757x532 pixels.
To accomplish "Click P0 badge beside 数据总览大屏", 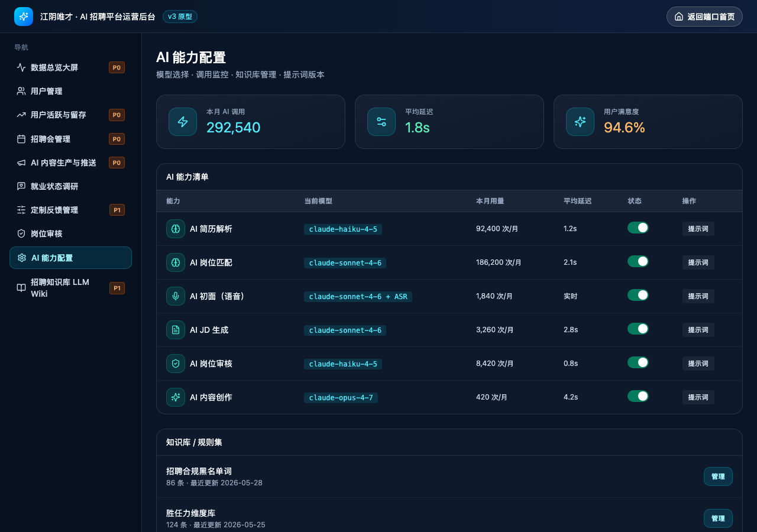I will [117, 67].
